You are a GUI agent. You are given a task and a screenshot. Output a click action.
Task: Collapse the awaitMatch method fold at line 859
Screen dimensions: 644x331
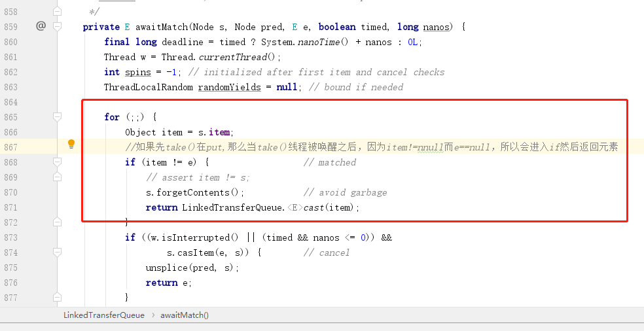click(x=58, y=27)
